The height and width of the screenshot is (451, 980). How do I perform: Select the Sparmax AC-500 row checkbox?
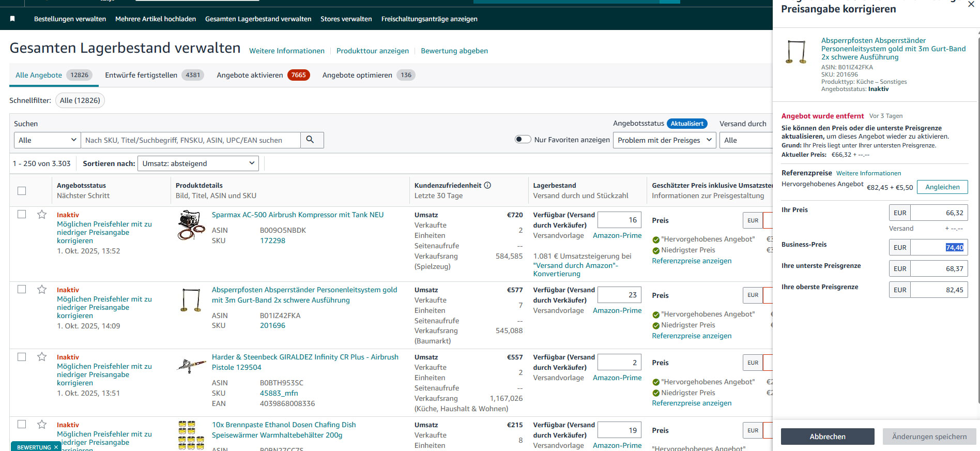(x=22, y=214)
